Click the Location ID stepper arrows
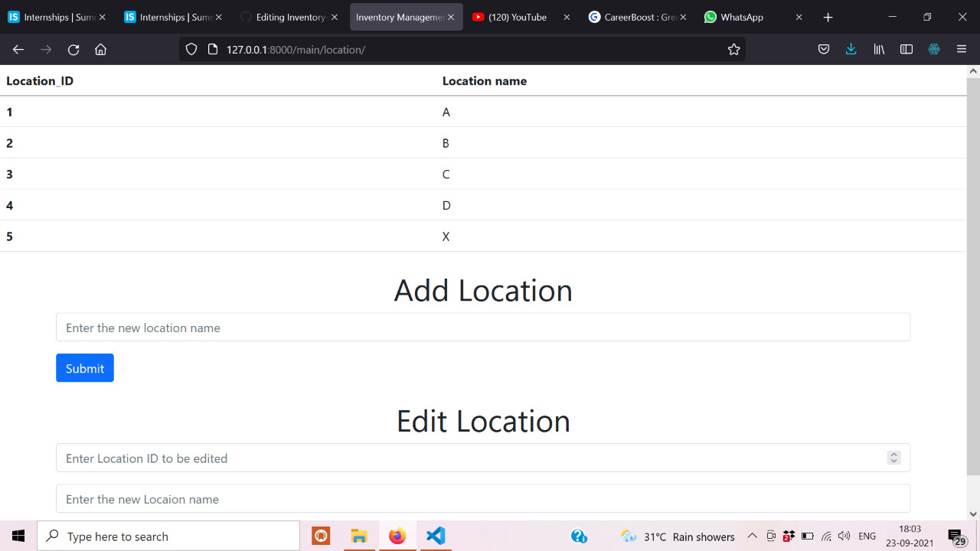The height and width of the screenshot is (551, 980). (893, 457)
